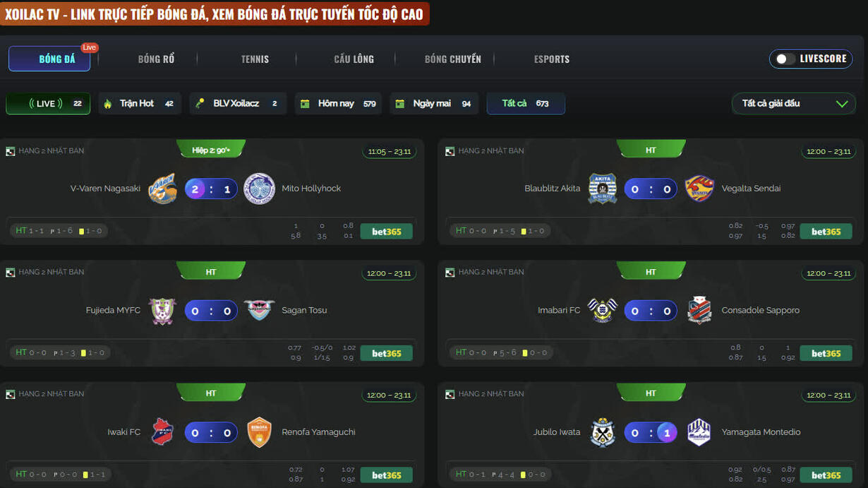Screen dimensions: 868x488
Task: Open the Jubilo Iwata 0:1 score box
Action: (651, 432)
